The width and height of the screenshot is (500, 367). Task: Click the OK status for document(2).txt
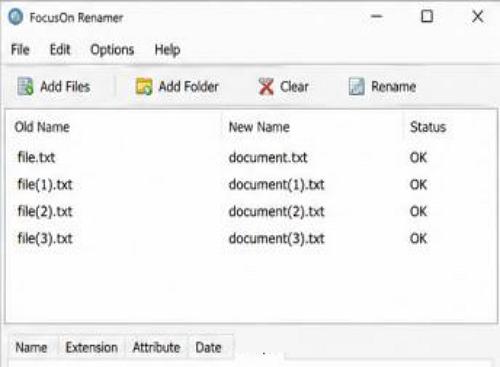point(418,211)
